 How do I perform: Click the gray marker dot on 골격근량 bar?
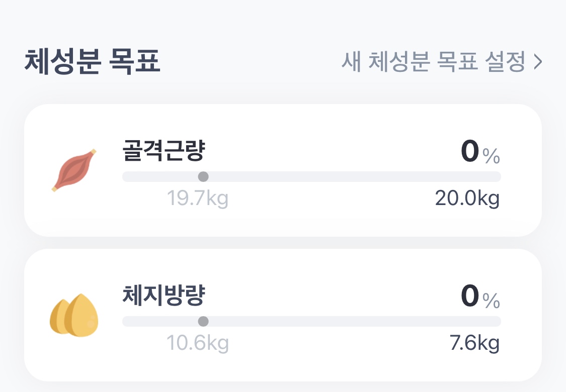click(x=203, y=176)
